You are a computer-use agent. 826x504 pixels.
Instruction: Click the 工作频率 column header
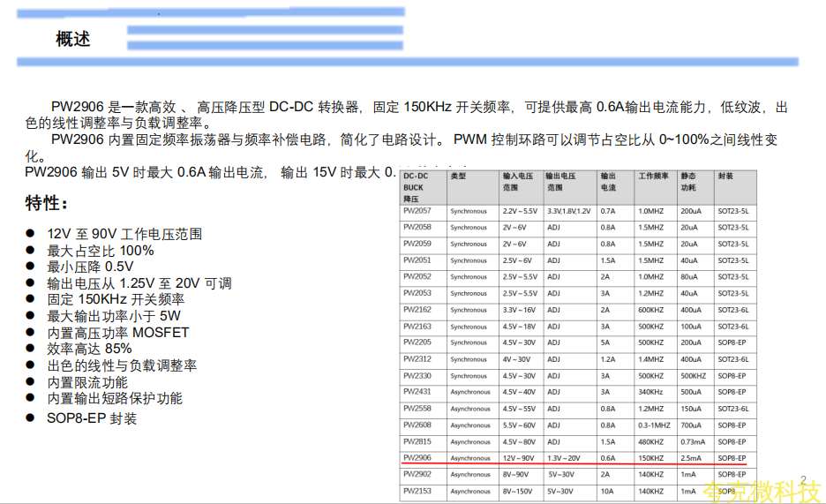(x=654, y=176)
